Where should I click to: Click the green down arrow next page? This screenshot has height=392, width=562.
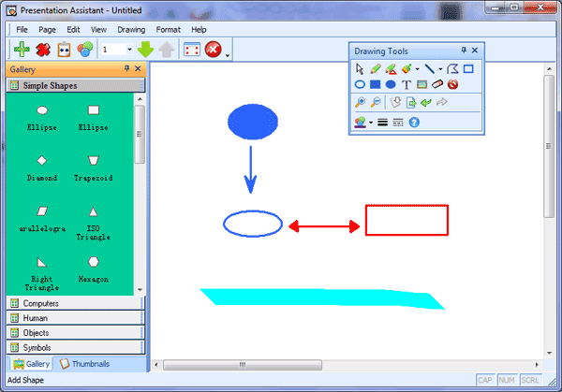[146, 49]
